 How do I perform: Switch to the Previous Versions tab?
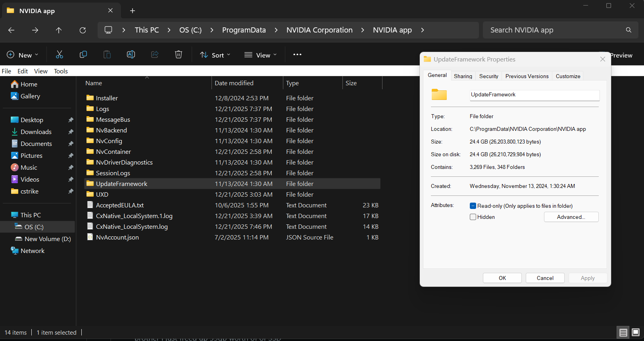(527, 76)
